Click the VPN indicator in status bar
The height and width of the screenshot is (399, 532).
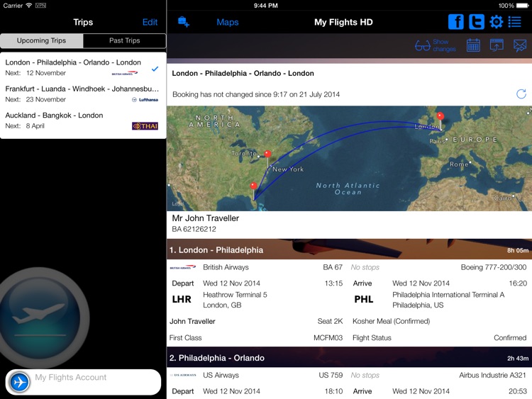pyautogui.click(x=40, y=6)
